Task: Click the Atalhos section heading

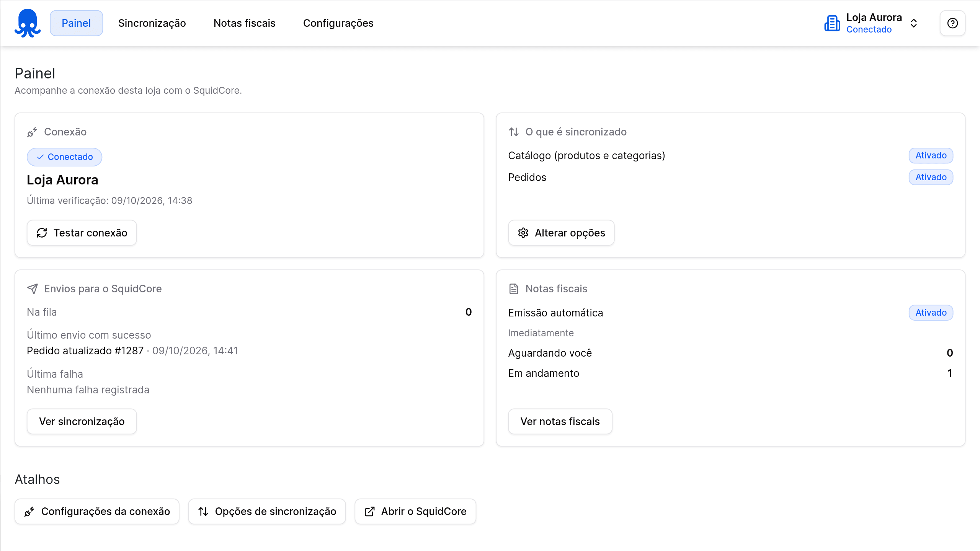Action: pos(37,479)
